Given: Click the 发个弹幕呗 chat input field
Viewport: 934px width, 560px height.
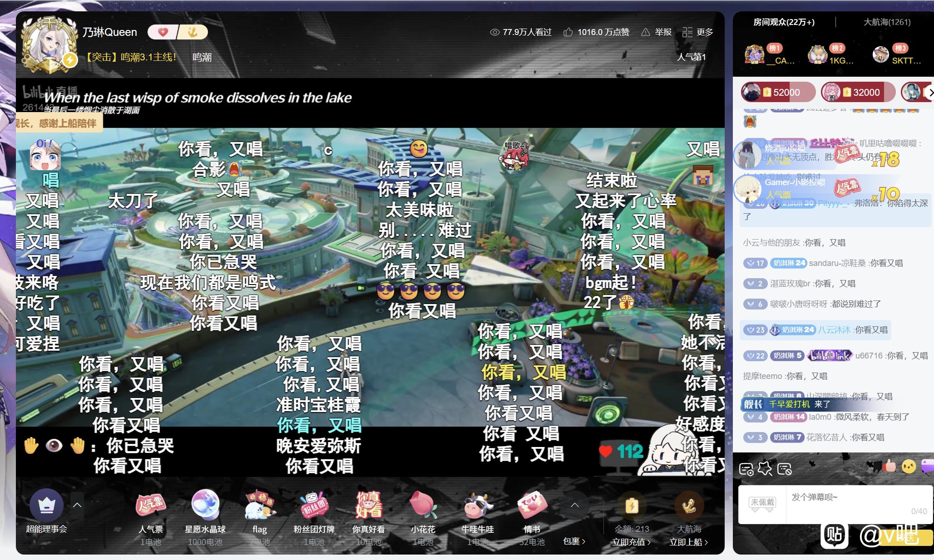Looking at the screenshot, I should pyautogui.click(x=859, y=504).
